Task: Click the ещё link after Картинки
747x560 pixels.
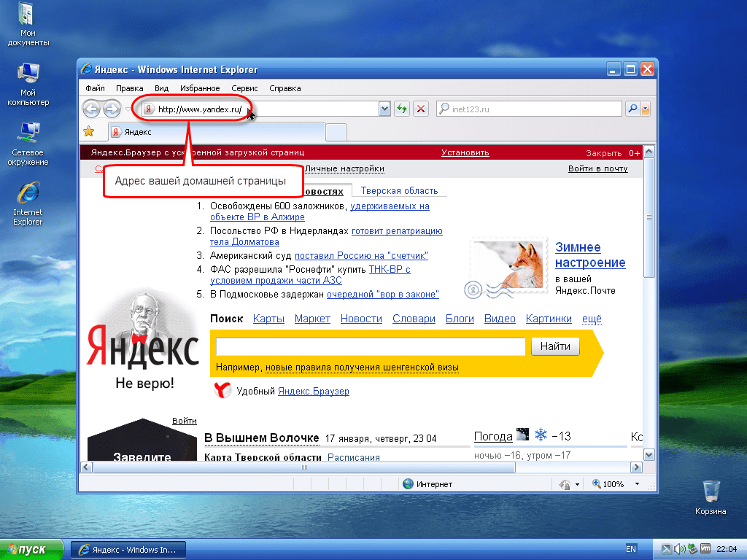Action: [x=592, y=319]
